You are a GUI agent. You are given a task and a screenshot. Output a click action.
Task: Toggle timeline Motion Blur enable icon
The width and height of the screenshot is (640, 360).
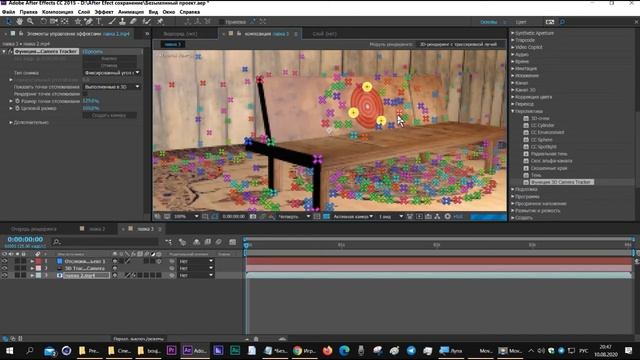(x=219, y=242)
